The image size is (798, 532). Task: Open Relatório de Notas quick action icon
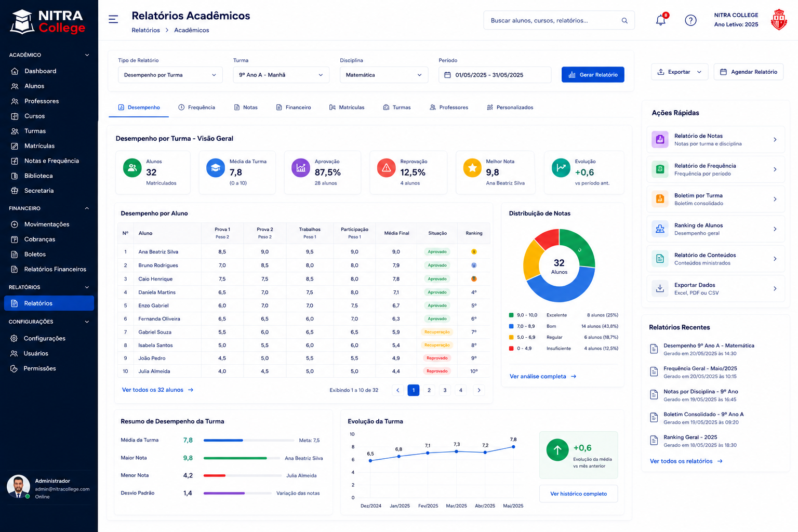tap(660, 139)
